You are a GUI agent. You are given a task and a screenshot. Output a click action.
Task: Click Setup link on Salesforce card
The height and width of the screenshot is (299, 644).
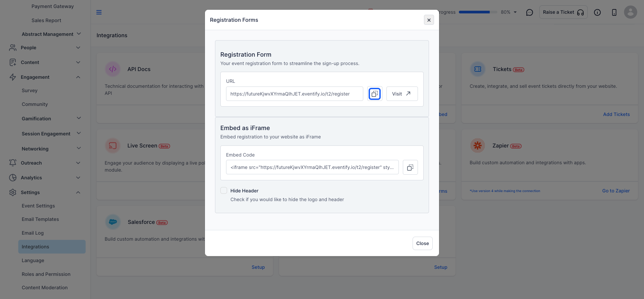pos(258,267)
